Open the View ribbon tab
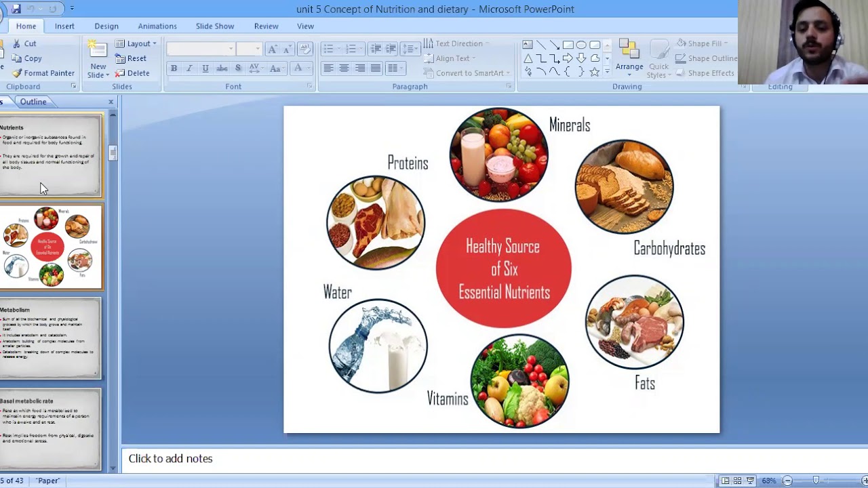 (x=305, y=26)
